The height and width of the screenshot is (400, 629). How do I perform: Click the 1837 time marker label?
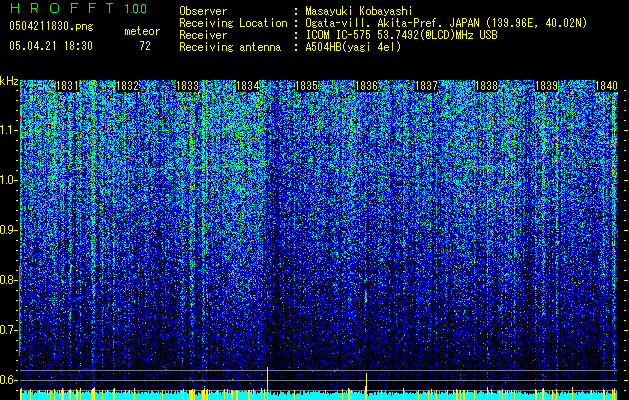pos(426,86)
